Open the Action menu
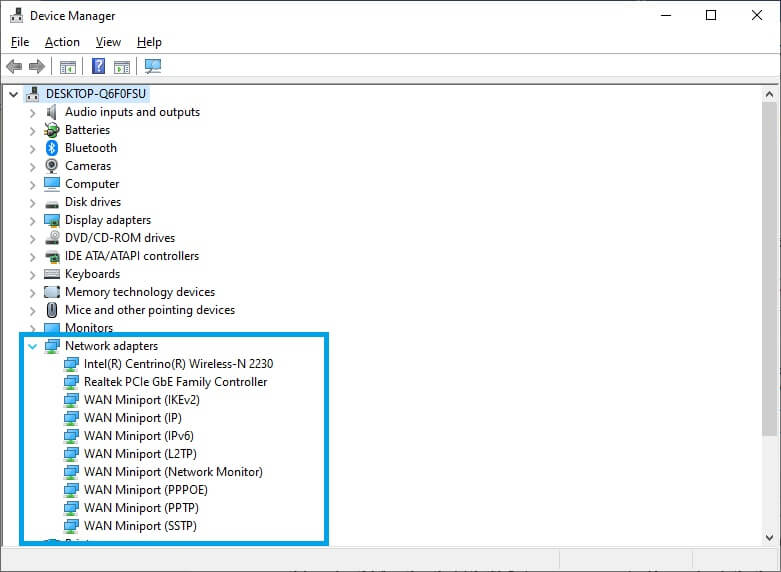 pos(62,42)
